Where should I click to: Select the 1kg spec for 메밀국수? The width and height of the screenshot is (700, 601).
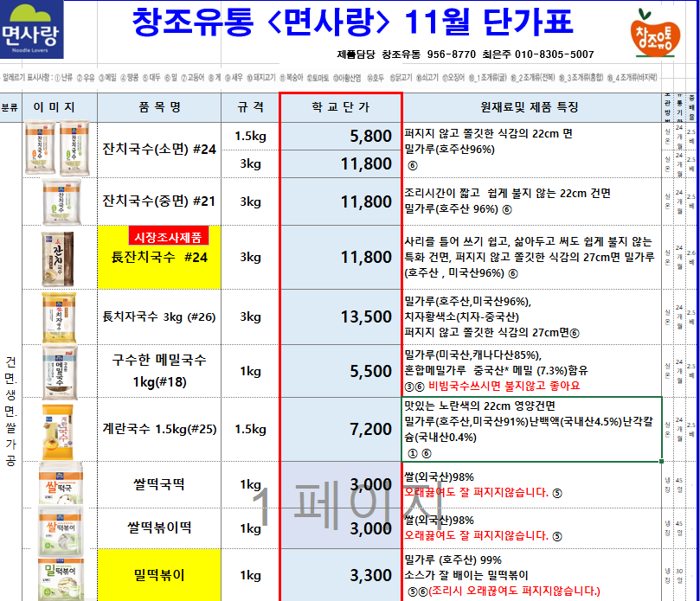(x=250, y=371)
